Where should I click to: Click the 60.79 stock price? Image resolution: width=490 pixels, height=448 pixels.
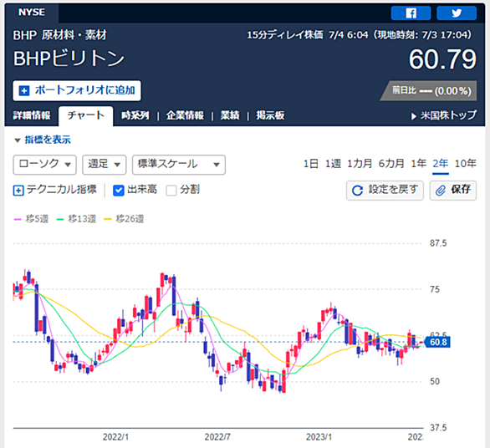[x=442, y=59]
